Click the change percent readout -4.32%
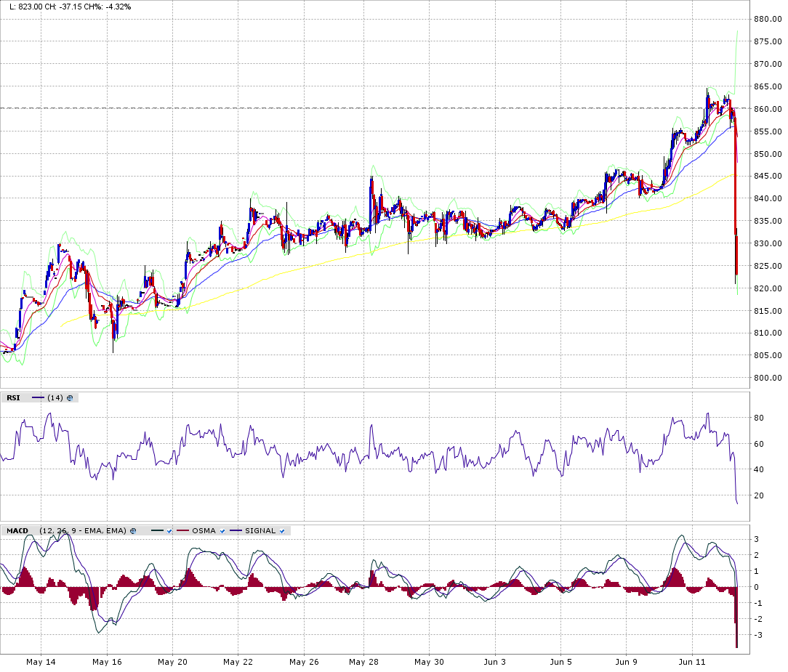788x672 pixels. coord(118,7)
